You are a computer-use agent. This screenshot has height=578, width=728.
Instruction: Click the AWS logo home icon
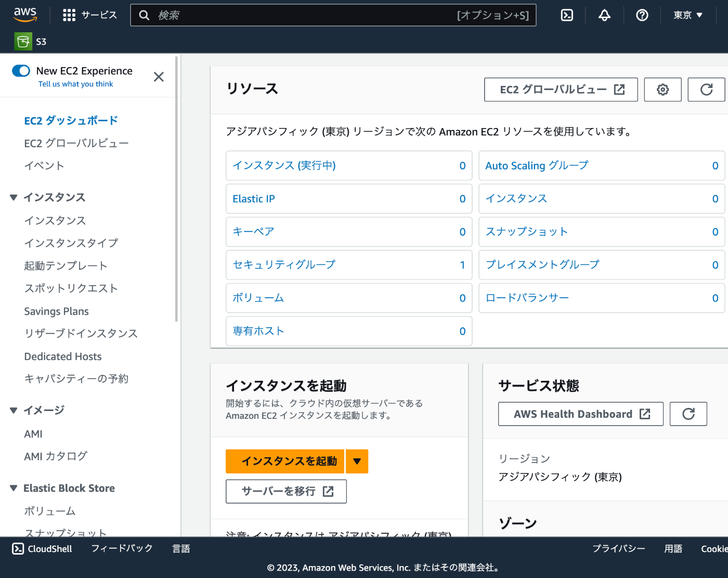[25, 15]
